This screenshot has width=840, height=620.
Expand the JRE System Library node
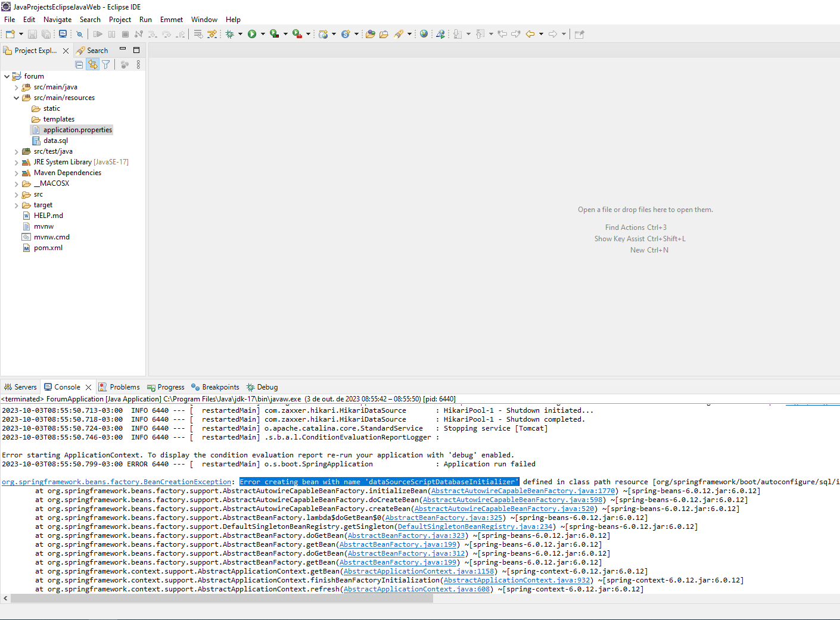click(16, 162)
